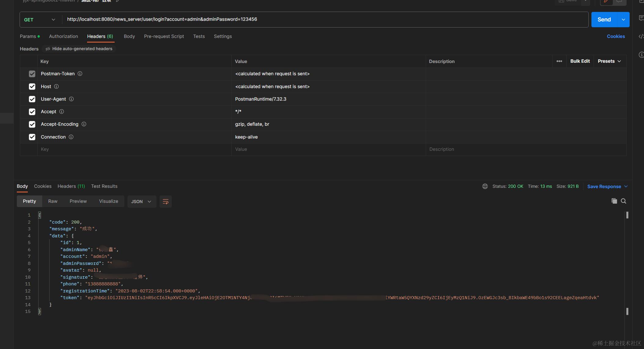Uncheck the Host header checkbox

pos(32,87)
